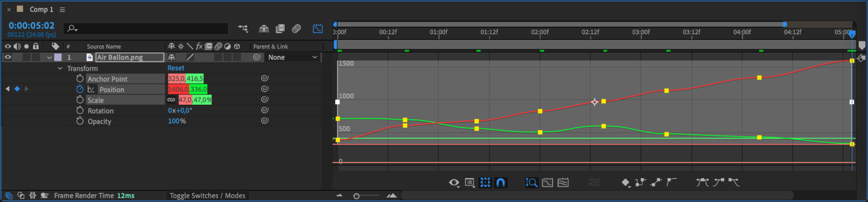The width and height of the screenshot is (868, 202).
Task: Close the Comp 1 tab
Action: click(9, 9)
